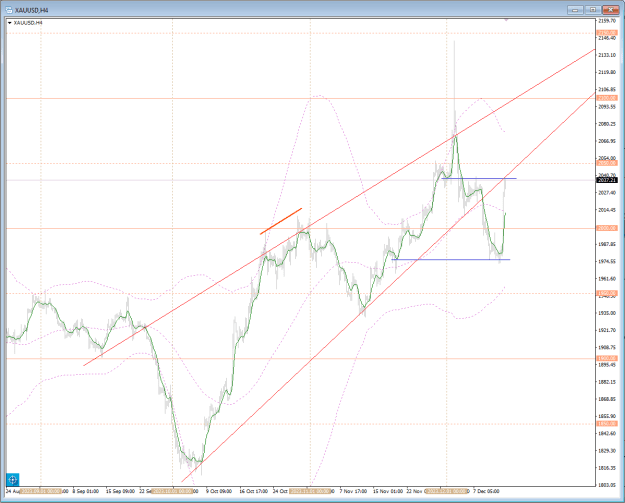This screenshot has height=503, width=625.
Task: Select the lower blue horizontal line near 1975
Action: [451, 260]
